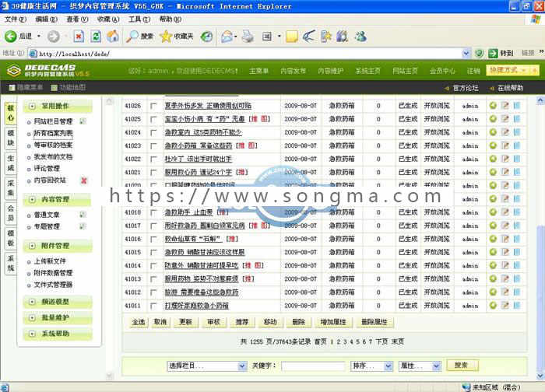Click the green preview icon in row 41013
The image size is (545, 392).
coord(493,278)
